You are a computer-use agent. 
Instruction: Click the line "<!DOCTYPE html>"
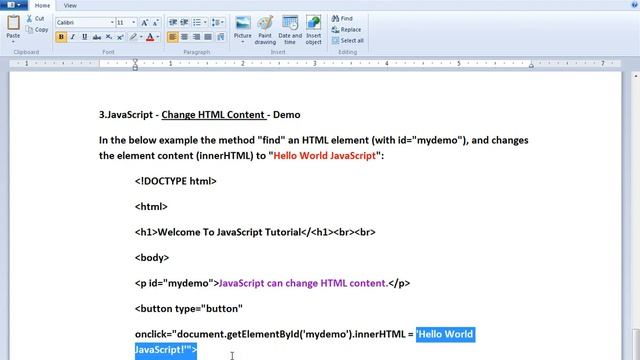[x=176, y=181]
